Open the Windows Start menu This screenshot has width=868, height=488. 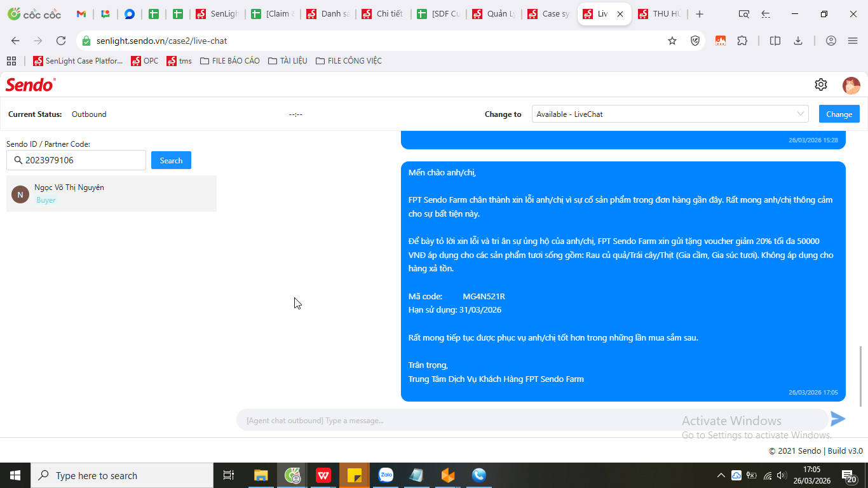click(15, 475)
